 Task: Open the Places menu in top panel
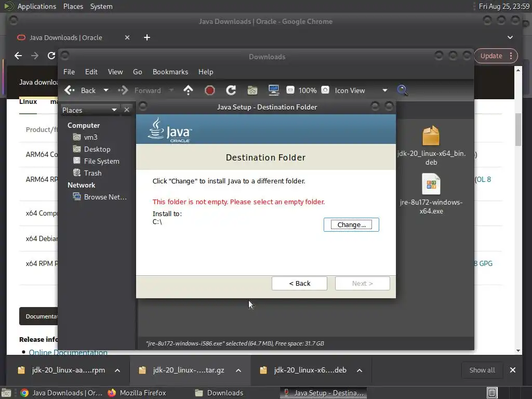(x=73, y=6)
